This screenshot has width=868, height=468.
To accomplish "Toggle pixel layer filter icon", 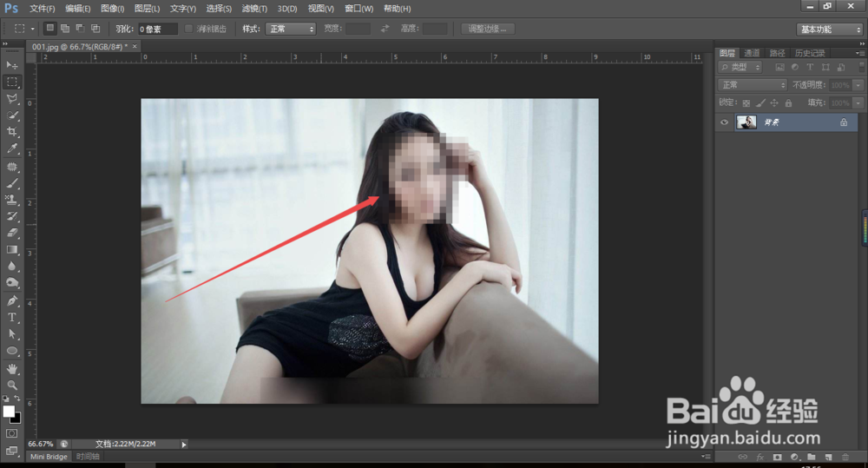I will coord(779,67).
